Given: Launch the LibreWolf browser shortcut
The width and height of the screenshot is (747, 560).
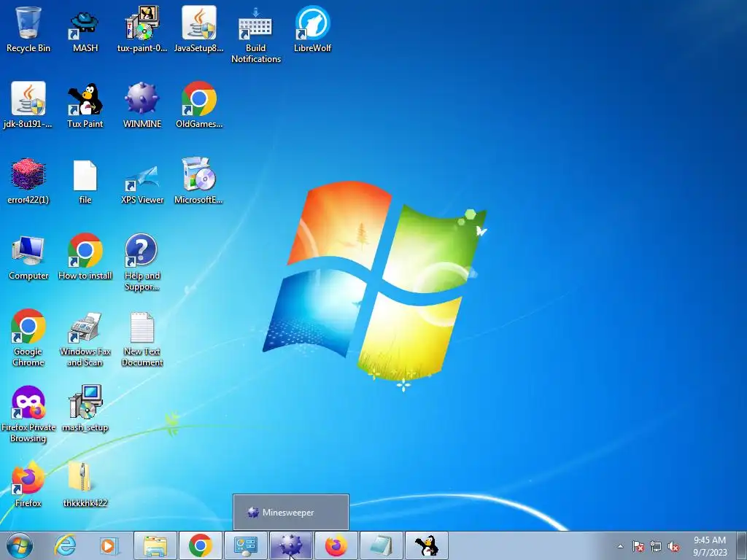Looking at the screenshot, I should tap(312, 29).
